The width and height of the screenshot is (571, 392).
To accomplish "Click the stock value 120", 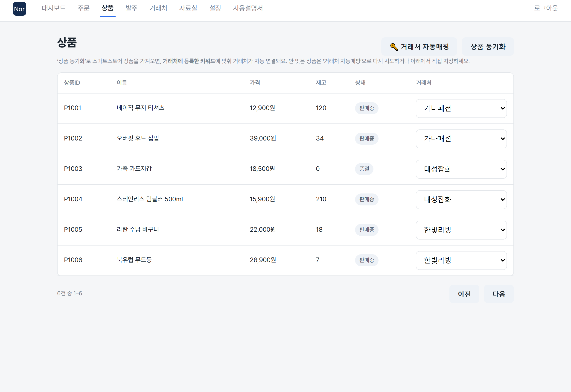I will point(321,108).
